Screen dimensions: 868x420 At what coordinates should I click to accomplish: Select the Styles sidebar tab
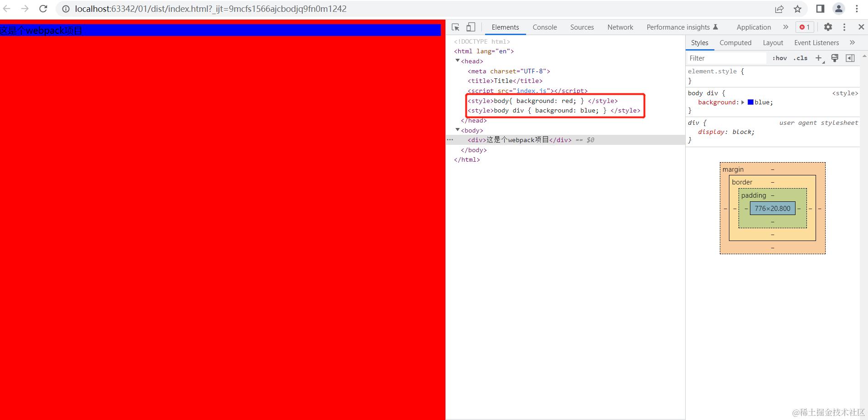point(700,43)
